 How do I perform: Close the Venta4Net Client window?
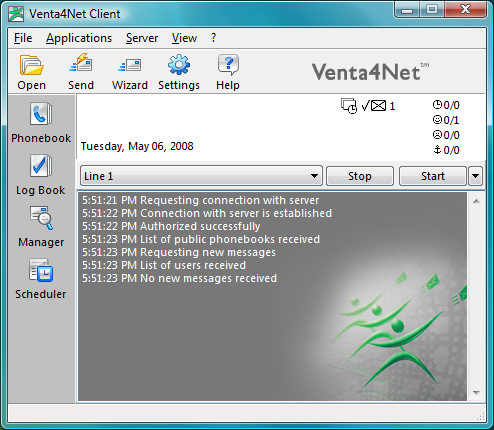point(465,10)
